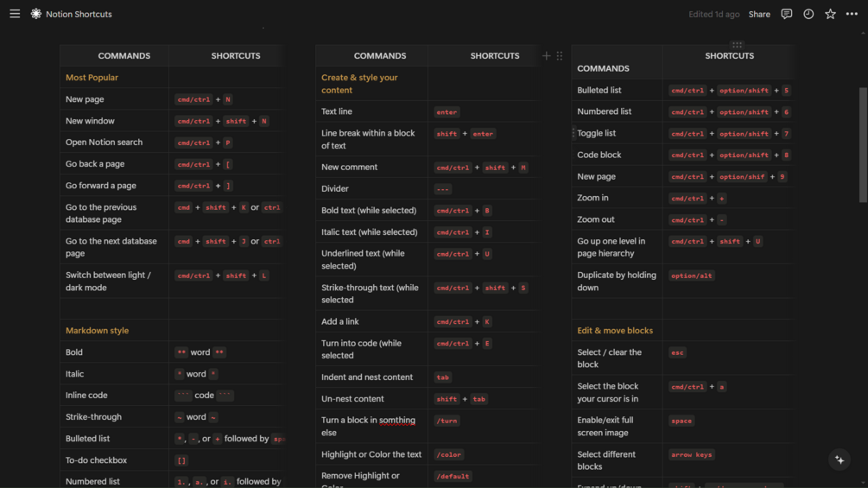Star this page as favorite

click(830, 14)
